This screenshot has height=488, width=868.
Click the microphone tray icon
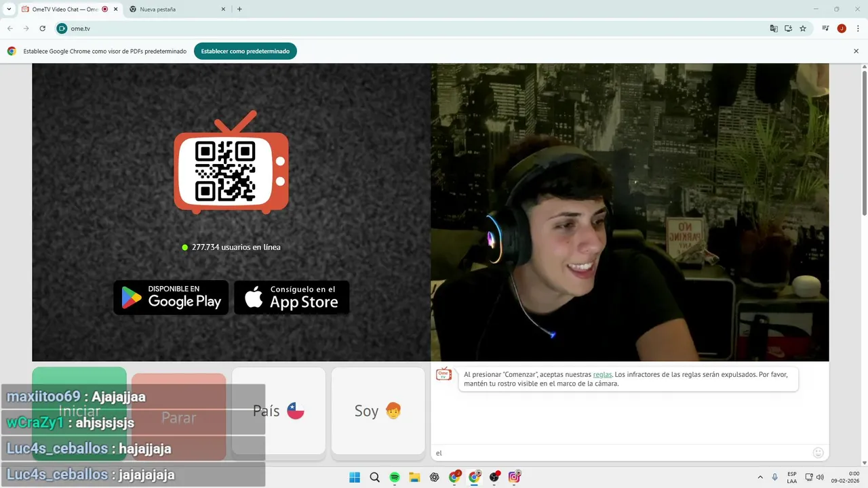(x=775, y=477)
